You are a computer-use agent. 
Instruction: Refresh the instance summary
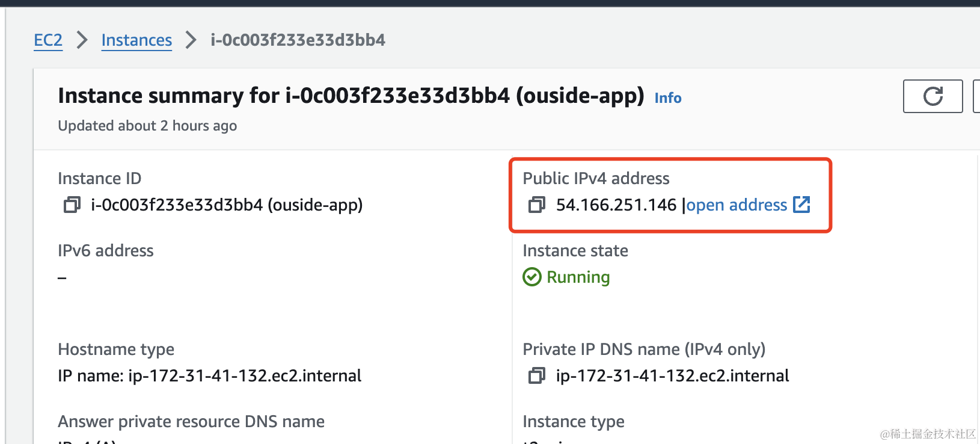933,96
